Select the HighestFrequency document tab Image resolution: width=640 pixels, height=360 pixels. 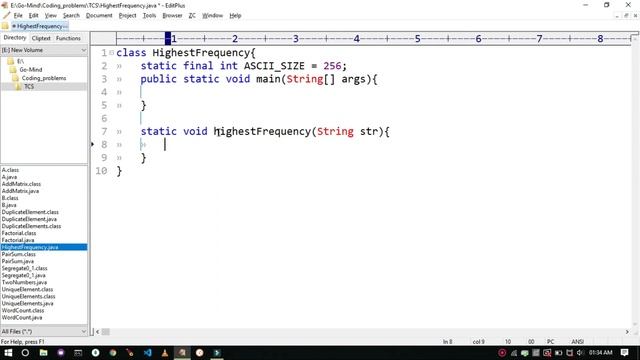[40, 26]
